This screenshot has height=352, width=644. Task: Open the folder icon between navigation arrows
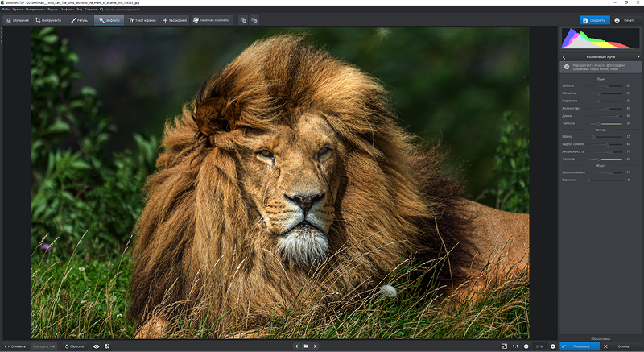point(306,346)
